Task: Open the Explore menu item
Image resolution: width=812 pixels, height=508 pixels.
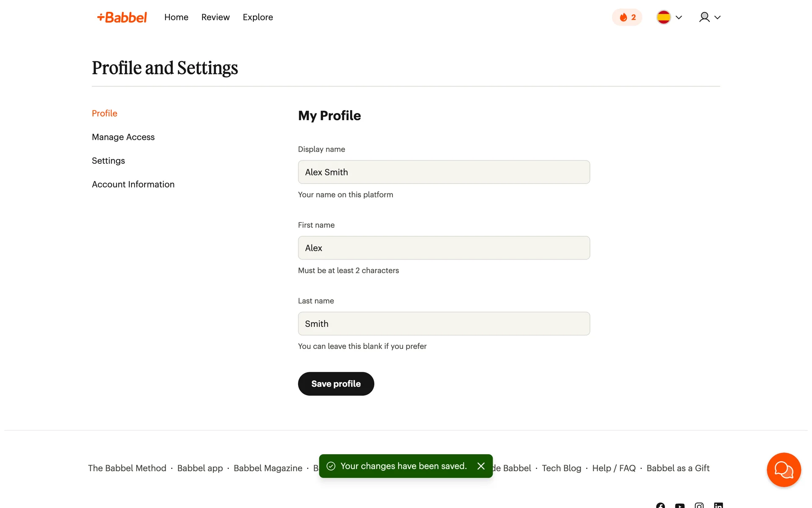Action: pos(258,17)
